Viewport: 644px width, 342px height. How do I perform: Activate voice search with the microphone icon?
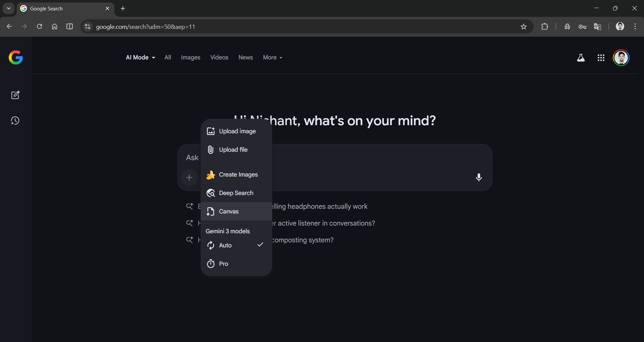click(479, 177)
